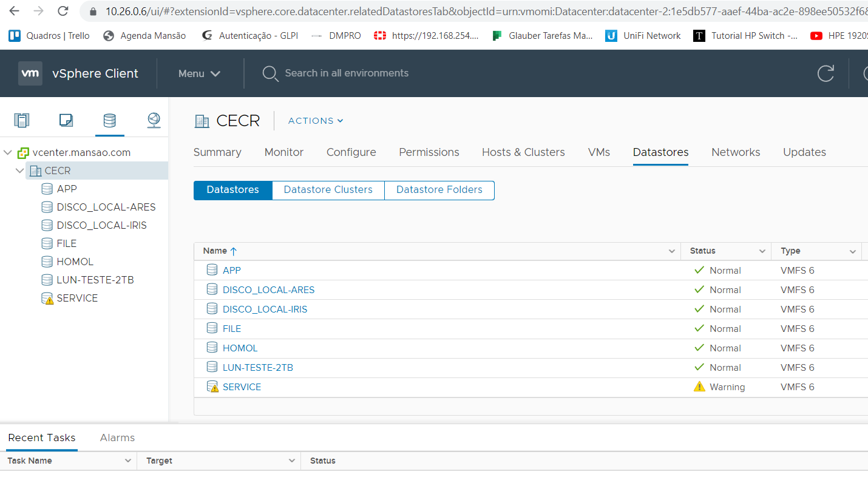The height and width of the screenshot is (480, 868).
Task: Open the UniFi Network bookmark
Action: click(643, 36)
